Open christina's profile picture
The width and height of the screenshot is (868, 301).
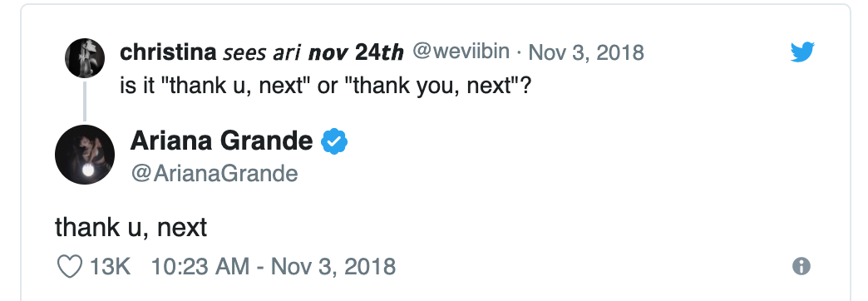tap(85, 58)
